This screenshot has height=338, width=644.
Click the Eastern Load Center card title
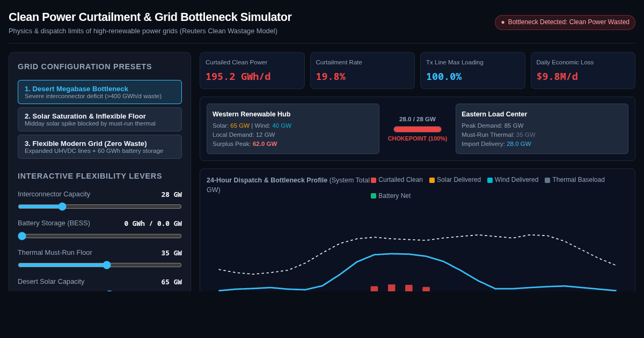494,114
